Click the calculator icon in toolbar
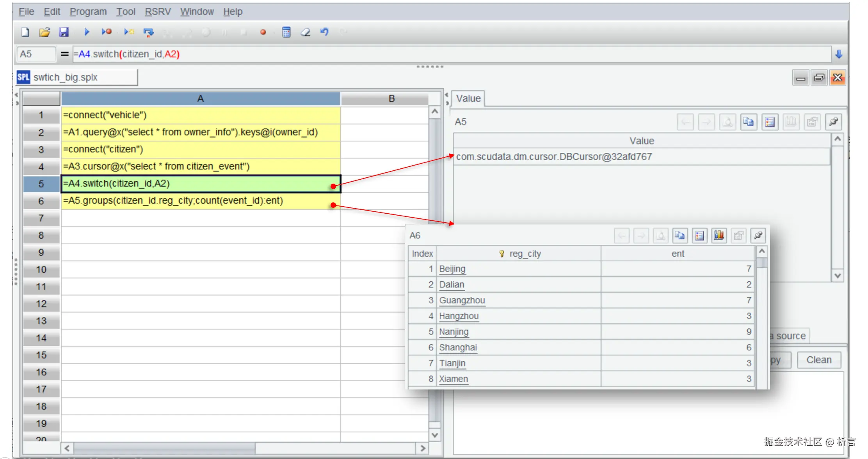The height and width of the screenshot is (459, 868). (x=286, y=32)
